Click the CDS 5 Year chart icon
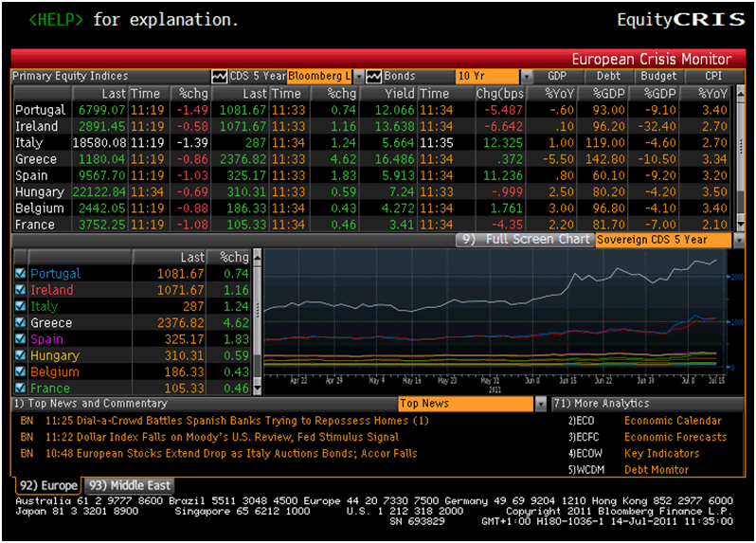The image size is (756, 543). [220, 76]
